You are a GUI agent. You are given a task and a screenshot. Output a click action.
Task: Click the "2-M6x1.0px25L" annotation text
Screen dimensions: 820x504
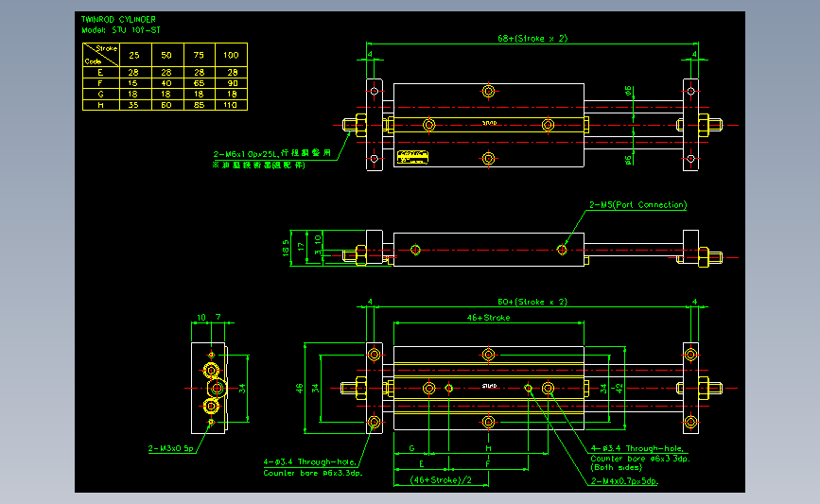tap(245, 154)
